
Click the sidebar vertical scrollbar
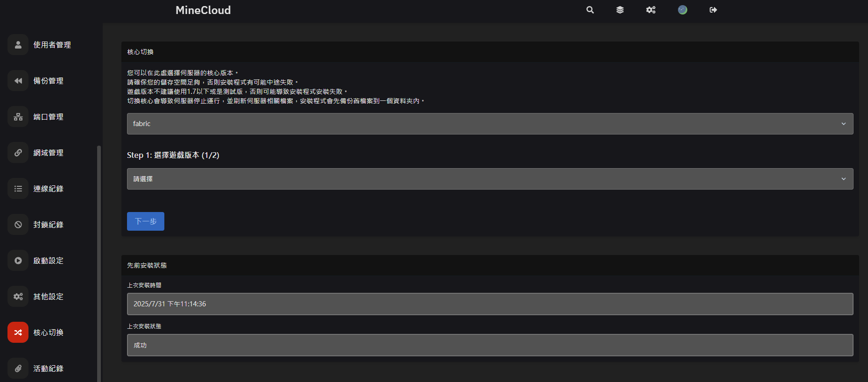pyautogui.click(x=99, y=262)
